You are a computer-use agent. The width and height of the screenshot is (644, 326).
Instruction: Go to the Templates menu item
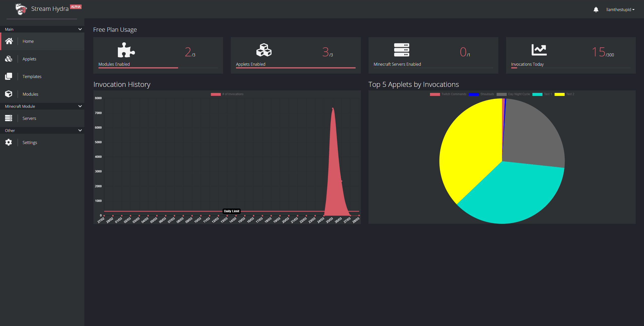coord(32,77)
